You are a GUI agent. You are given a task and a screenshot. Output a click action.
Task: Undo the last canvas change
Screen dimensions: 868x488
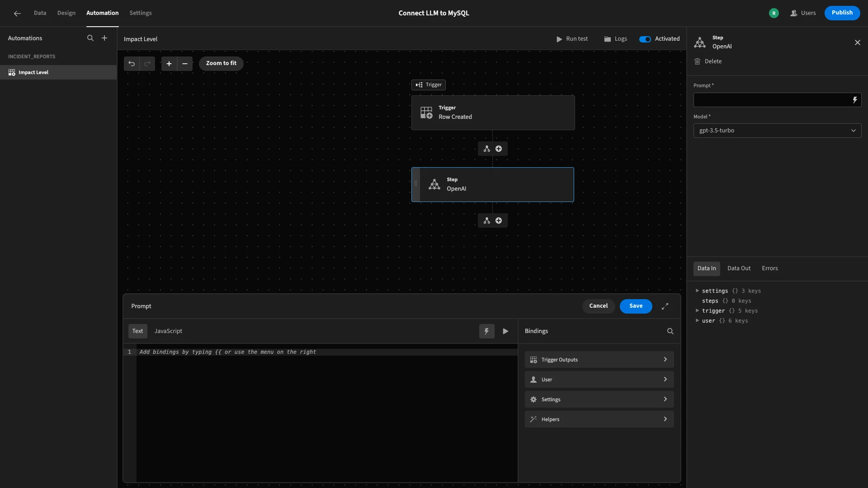tap(132, 64)
